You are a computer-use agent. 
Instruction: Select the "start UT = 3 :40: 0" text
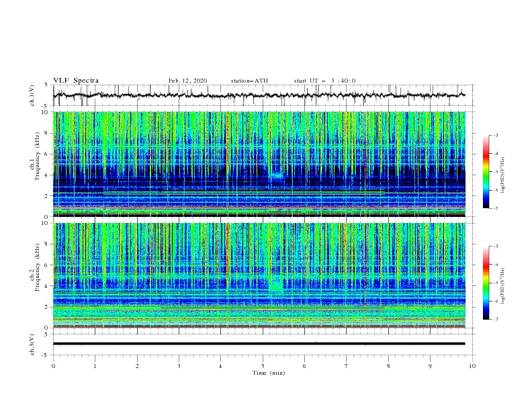click(x=324, y=81)
